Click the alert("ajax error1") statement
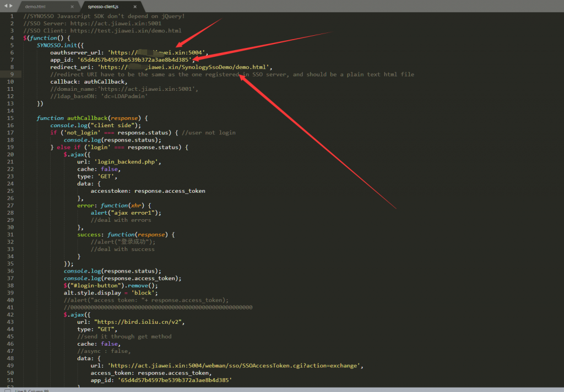The width and height of the screenshot is (564, 392). 126,213
